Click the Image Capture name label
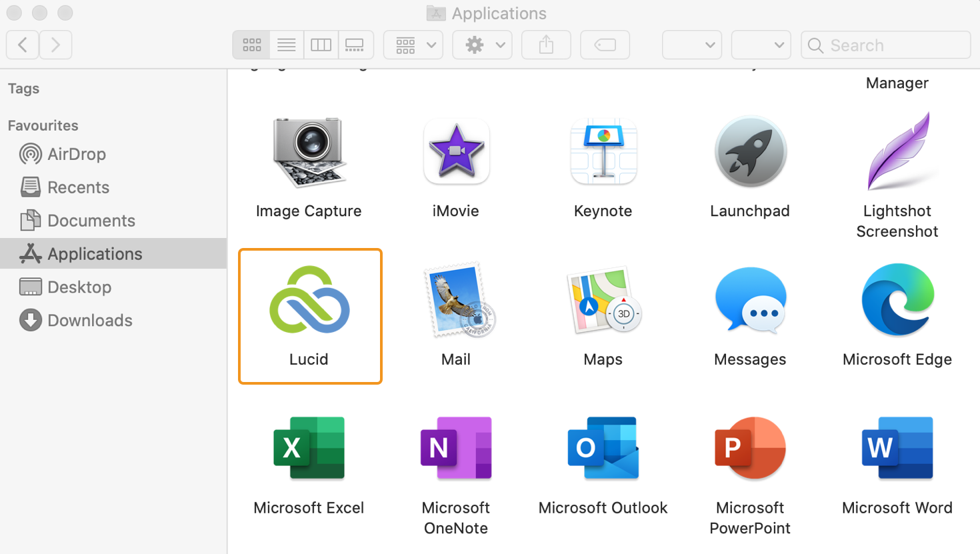Screen dimensions: 980x554 click(309, 211)
